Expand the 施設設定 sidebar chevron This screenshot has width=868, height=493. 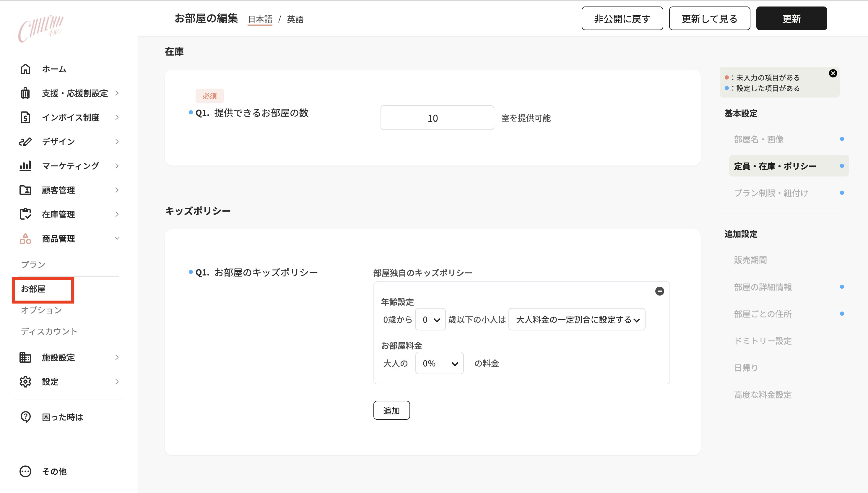(x=117, y=357)
